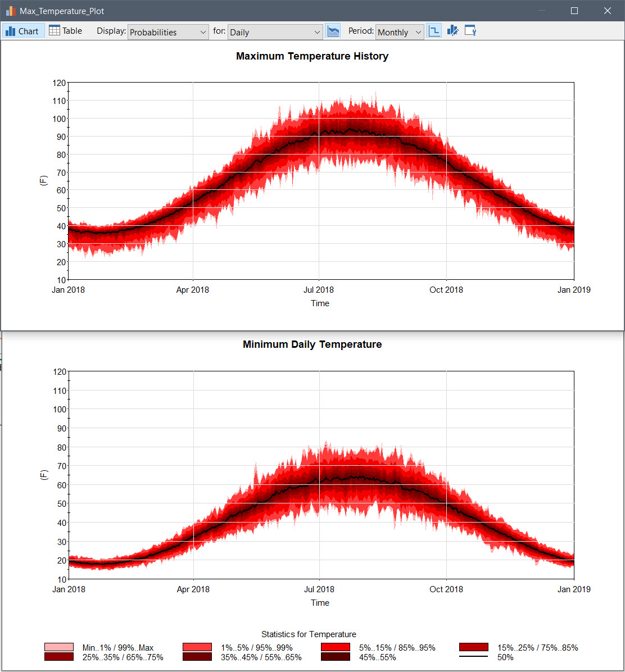625x672 pixels.
Task: Click the plot properties wrench icon
Action: (x=471, y=31)
